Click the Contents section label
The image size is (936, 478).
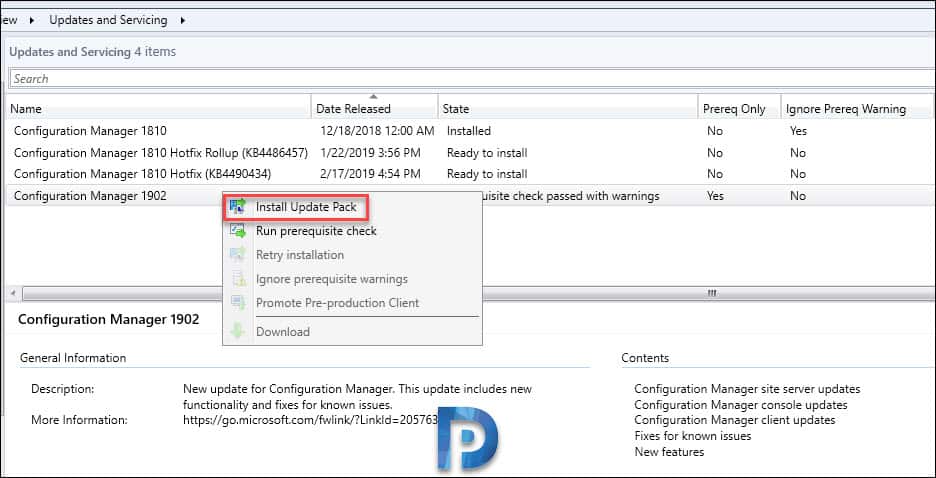click(x=645, y=358)
